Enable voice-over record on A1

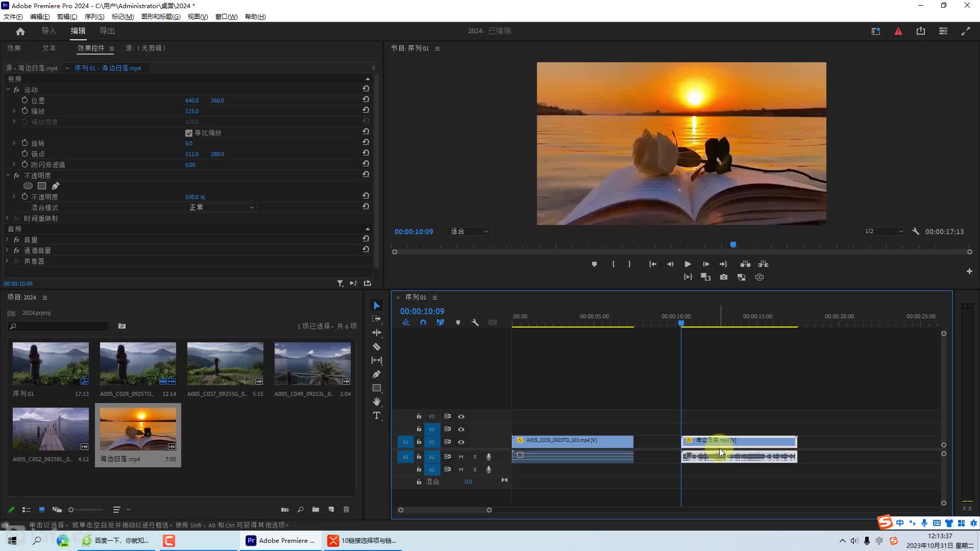coord(488,457)
